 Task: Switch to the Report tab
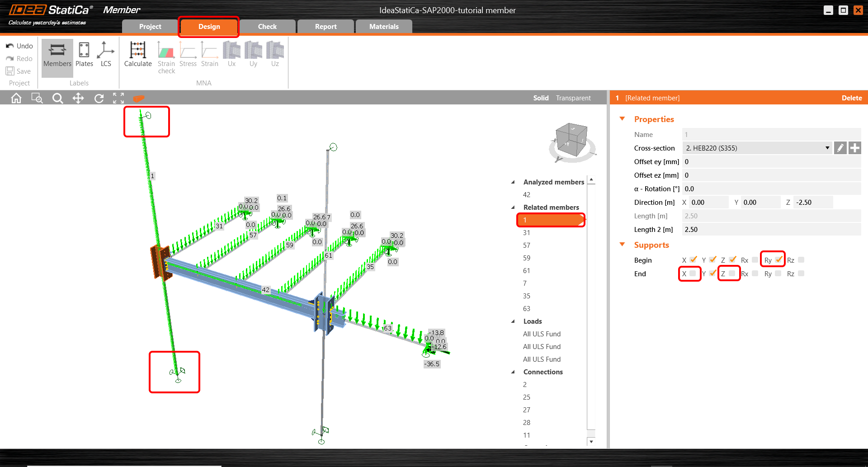325,26
